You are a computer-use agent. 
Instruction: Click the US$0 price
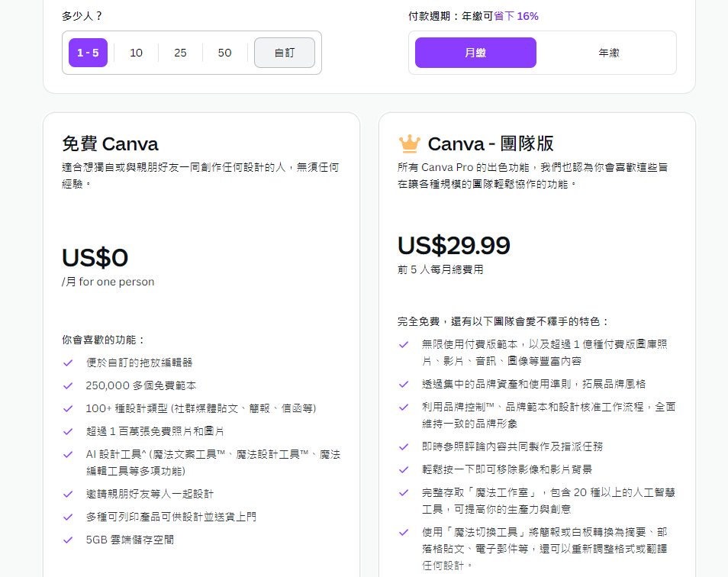[95, 257]
